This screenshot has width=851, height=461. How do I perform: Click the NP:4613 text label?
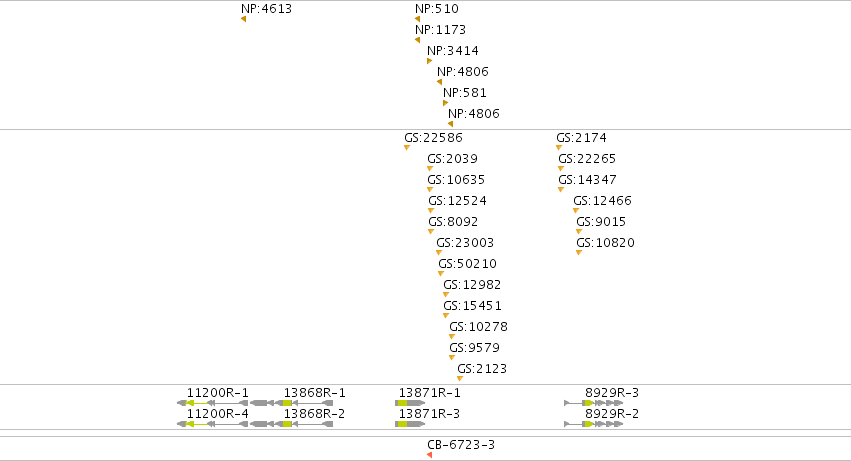click(266, 9)
